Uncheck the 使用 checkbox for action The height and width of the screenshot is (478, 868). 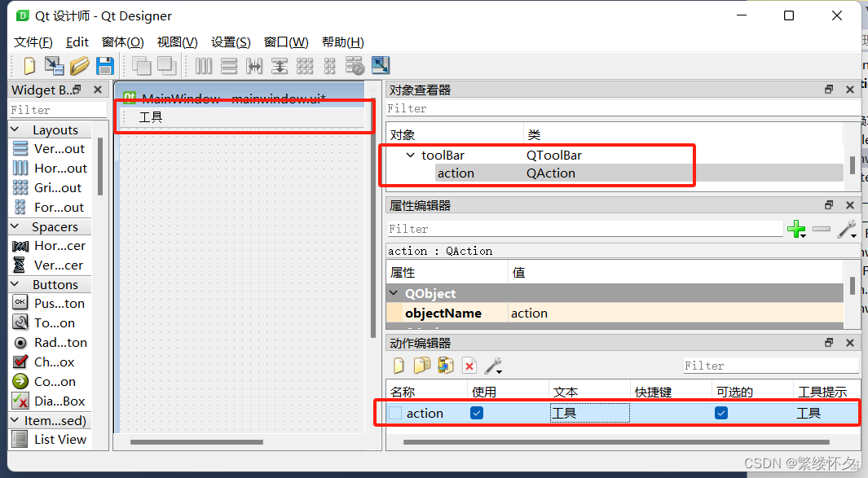(x=477, y=413)
